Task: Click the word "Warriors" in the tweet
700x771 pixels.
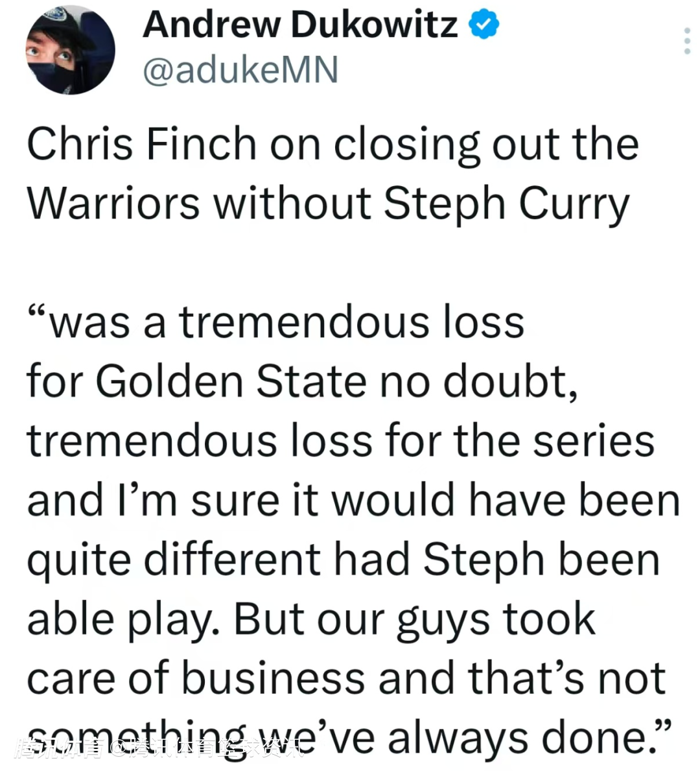Action: 113,203
